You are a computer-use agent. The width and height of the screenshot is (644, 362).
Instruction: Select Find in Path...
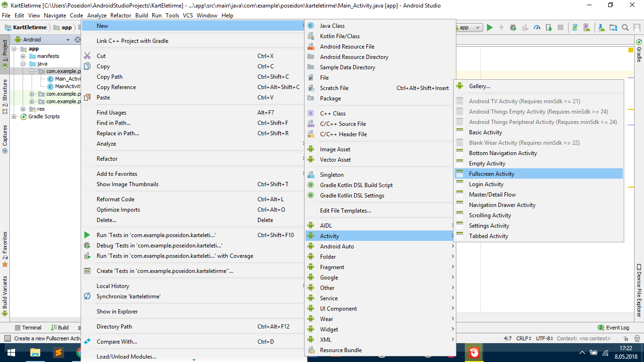point(193,123)
